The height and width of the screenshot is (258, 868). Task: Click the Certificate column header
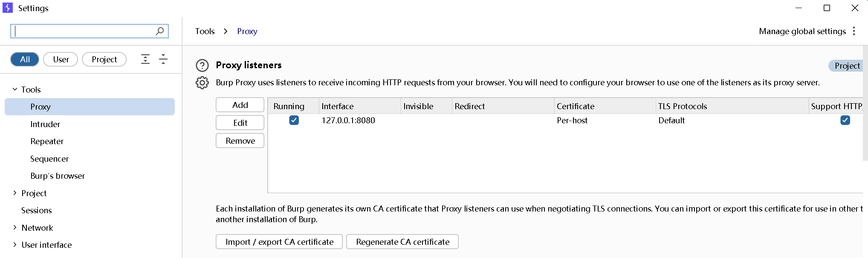click(x=605, y=106)
